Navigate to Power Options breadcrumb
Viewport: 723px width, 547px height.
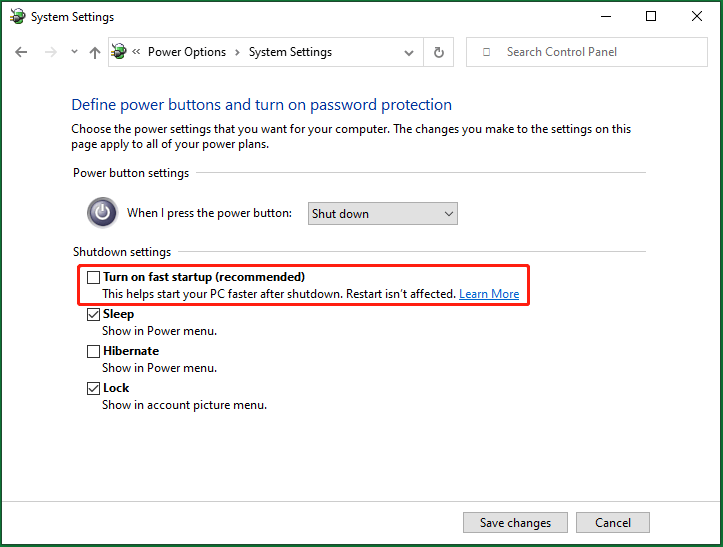[187, 52]
